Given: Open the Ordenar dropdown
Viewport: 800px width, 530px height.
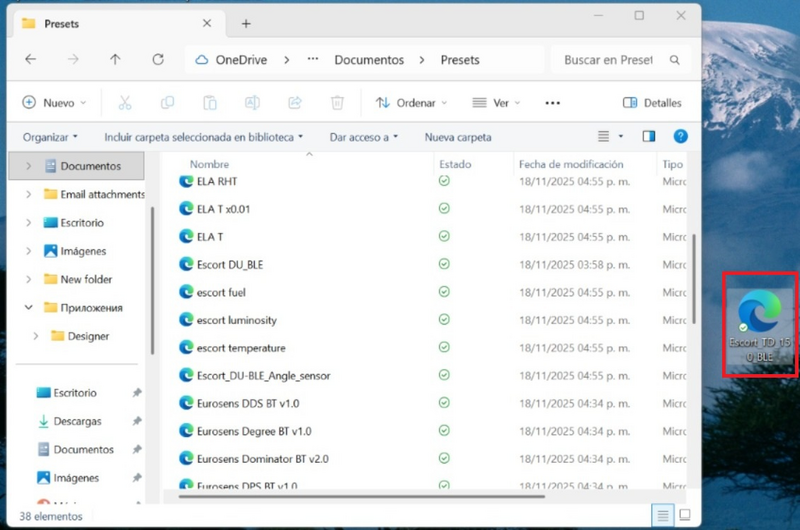Looking at the screenshot, I should pos(411,103).
